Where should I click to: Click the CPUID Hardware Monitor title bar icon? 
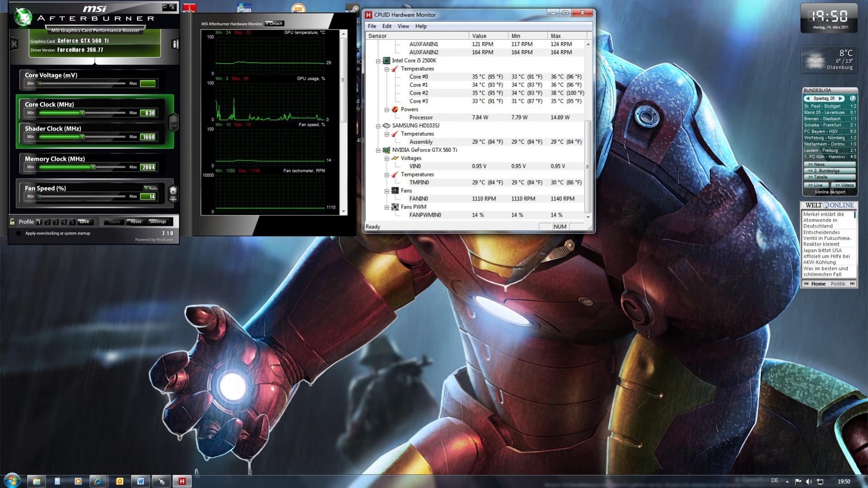369,14
